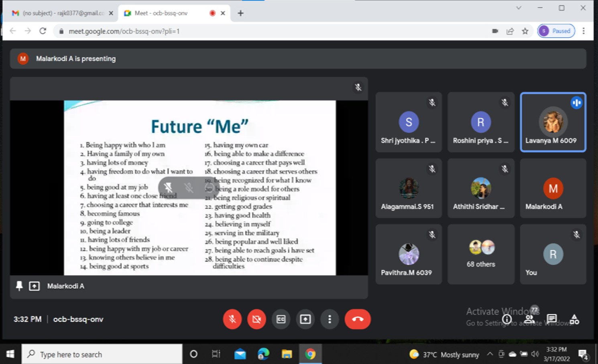The height and width of the screenshot is (364, 598).
Task: Open the present now screen share icon
Action: 305,319
